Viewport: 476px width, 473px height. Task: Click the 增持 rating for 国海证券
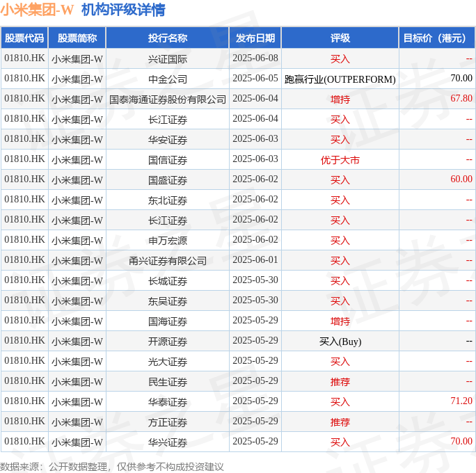pyautogui.click(x=340, y=321)
